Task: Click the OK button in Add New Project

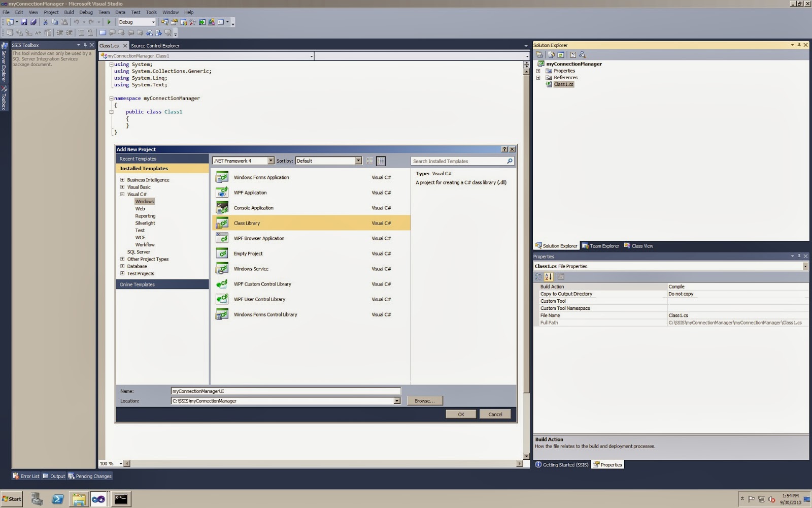Action: tap(460, 414)
